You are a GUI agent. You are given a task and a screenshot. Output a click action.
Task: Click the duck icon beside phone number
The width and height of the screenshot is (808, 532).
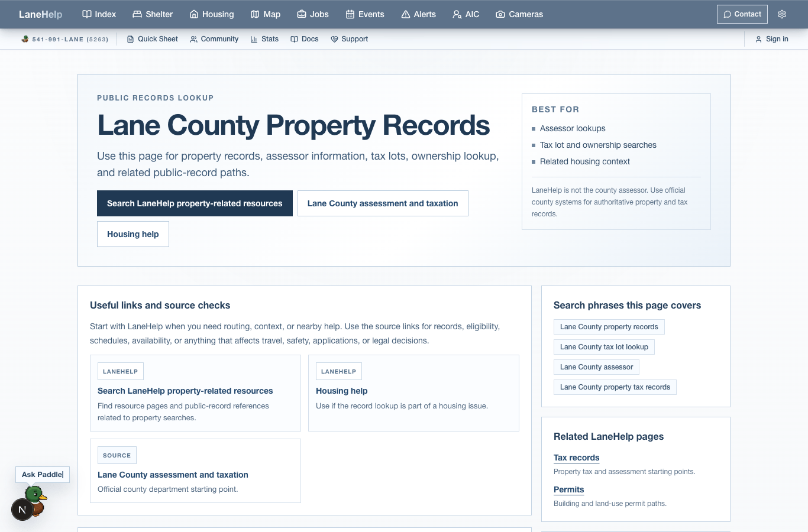25,39
